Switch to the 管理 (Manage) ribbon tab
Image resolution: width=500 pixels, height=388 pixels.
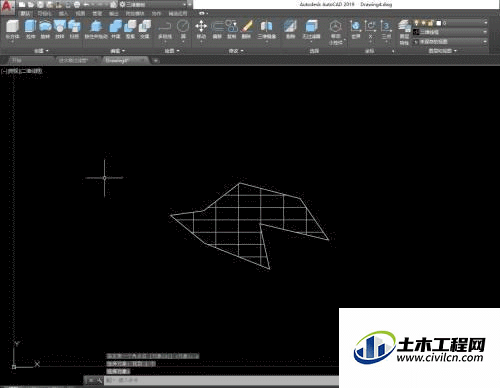(x=97, y=13)
